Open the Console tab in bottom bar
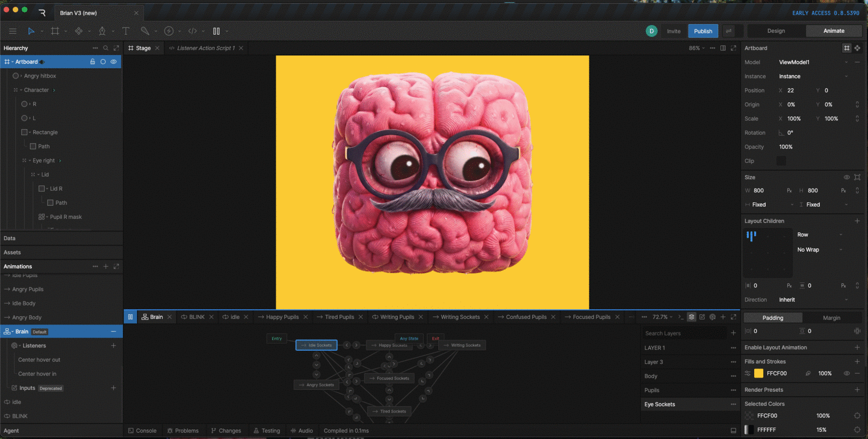Image resolution: width=868 pixels, height=439 pixels. pyautogui.click(x=142, y=431)
